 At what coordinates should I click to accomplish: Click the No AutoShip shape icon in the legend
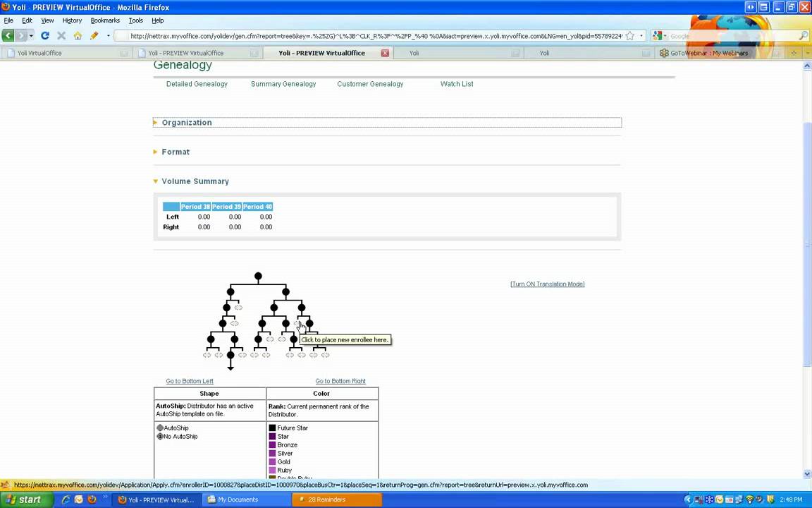160,437
